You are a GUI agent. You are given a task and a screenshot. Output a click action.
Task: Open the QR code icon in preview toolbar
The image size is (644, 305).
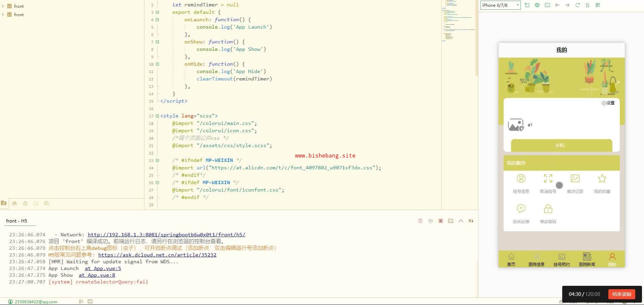pyautogui.click(x=598, y=5)
